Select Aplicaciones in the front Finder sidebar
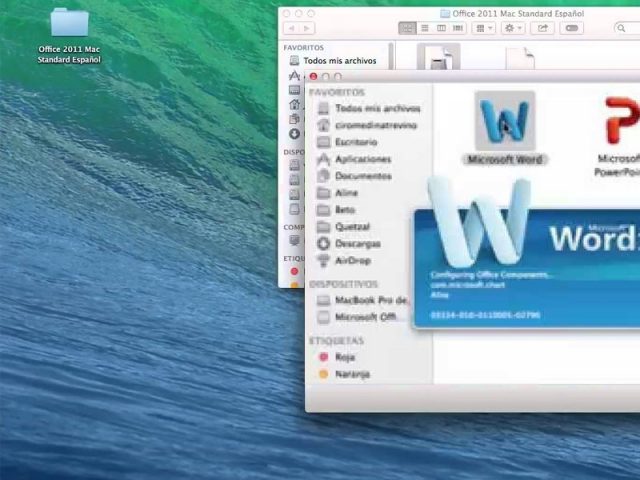Screen dimensions: 640x480 coord(362,159)
